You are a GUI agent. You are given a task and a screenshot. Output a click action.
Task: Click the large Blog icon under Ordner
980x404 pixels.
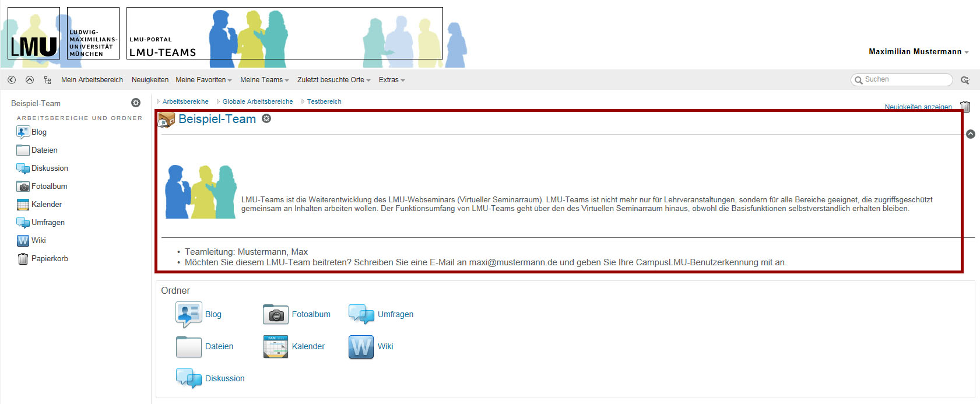point(189,314)
